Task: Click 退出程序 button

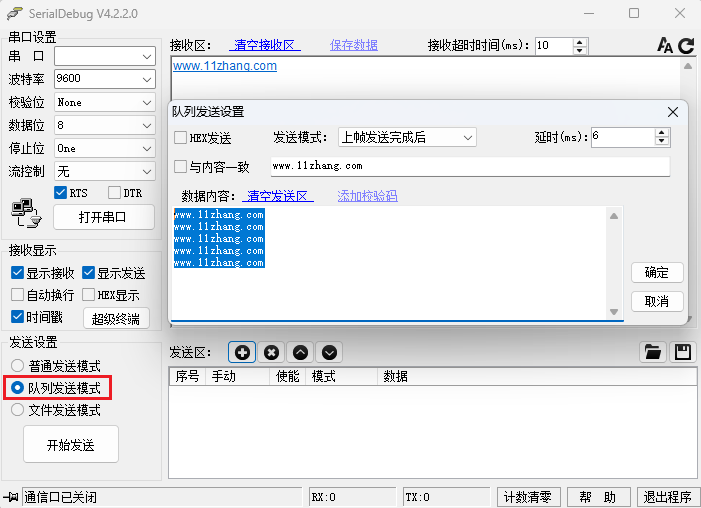Action: [667, 497]
